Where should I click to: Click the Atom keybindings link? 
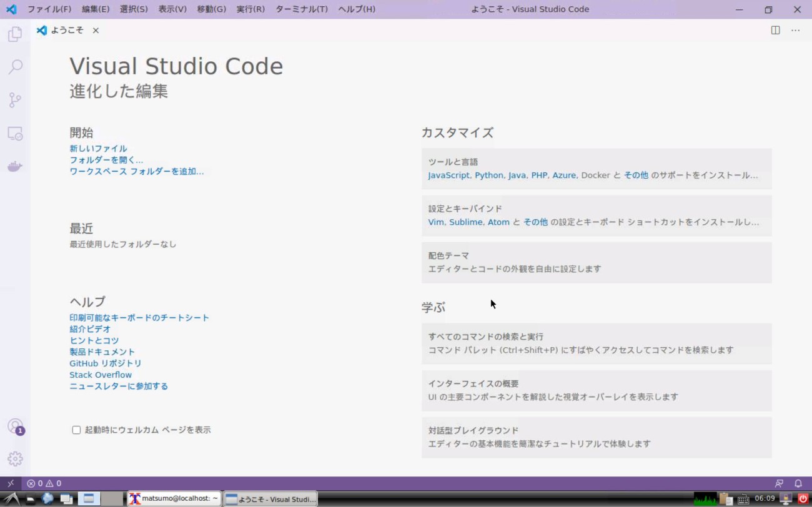tap(498, 222)
